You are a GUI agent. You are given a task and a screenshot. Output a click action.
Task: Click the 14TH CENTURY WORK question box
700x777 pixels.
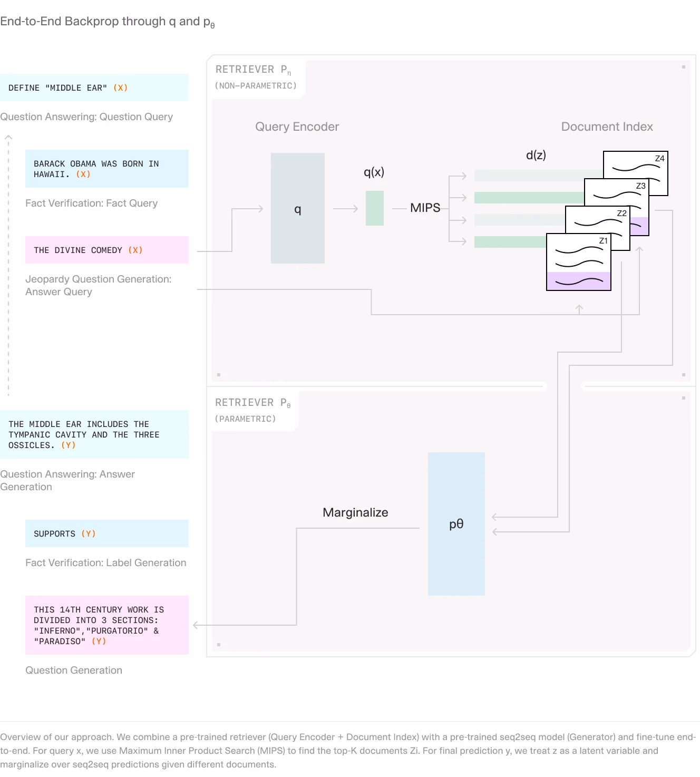(107, 625)
